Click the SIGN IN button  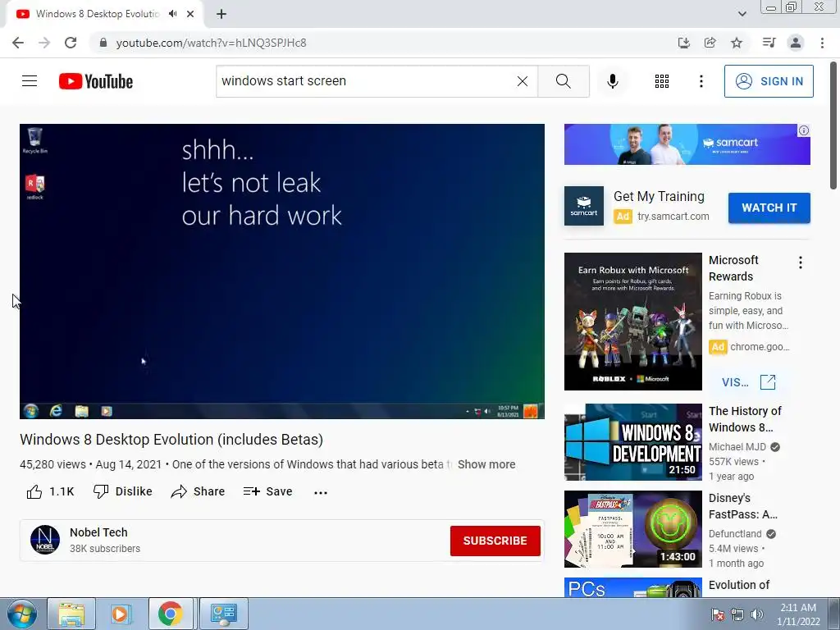pos(769,81)
